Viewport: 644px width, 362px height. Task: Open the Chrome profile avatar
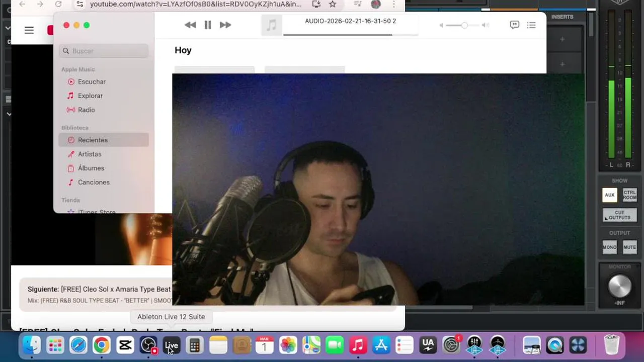(x=376, y=4)
